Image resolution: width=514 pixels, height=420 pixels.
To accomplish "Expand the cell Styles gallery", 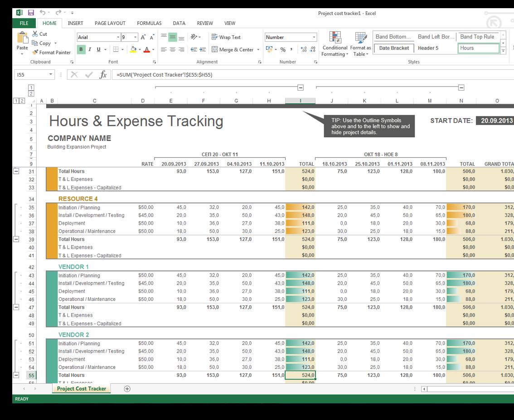I will coord(503,50).
